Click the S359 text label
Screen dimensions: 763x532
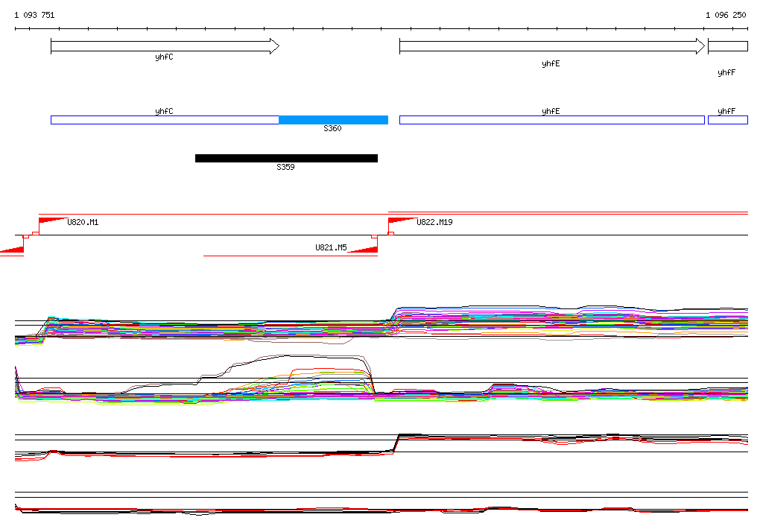click(x=285, y=167)
